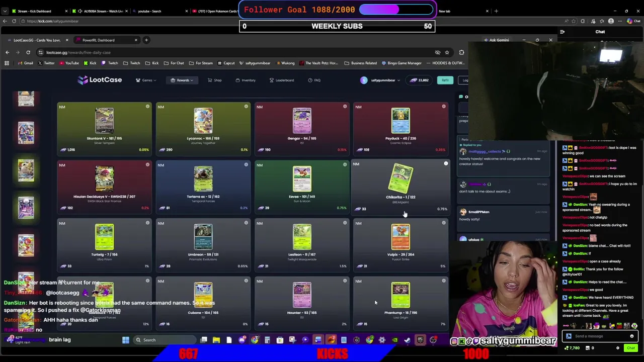The image size is (644, 362).
Task: Toggle the info circle on Eevee card
Action: (345, 164)
